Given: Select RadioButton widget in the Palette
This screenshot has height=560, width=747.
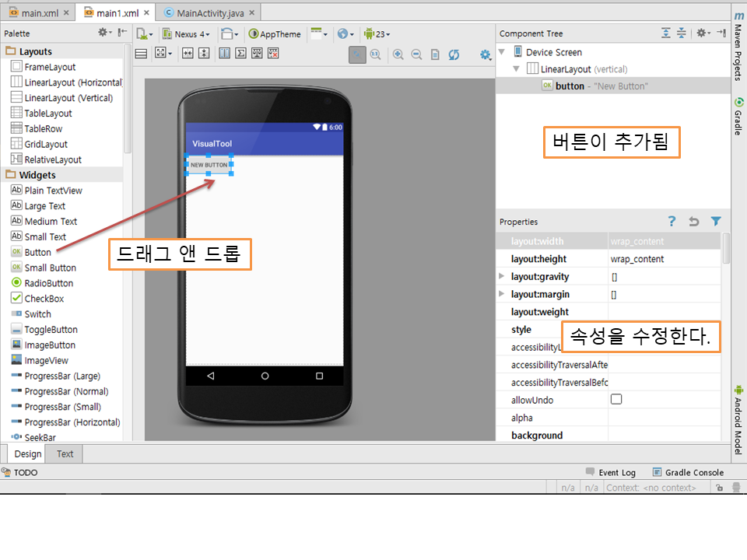Looking at the screenshot, I should tap(48, 283).
